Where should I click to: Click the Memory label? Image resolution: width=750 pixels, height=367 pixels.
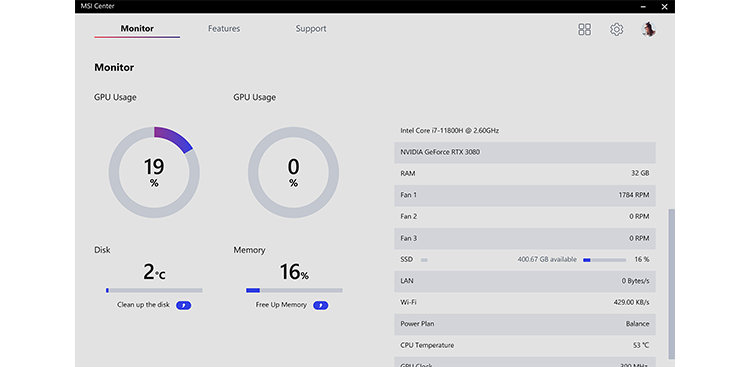[249, 250]
